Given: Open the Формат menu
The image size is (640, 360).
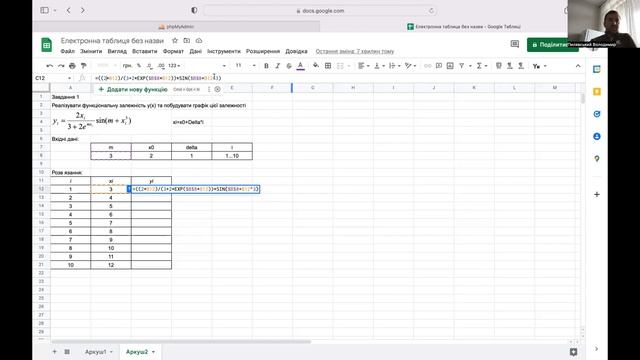Looking at the screenshot, I should coord(173,51).
